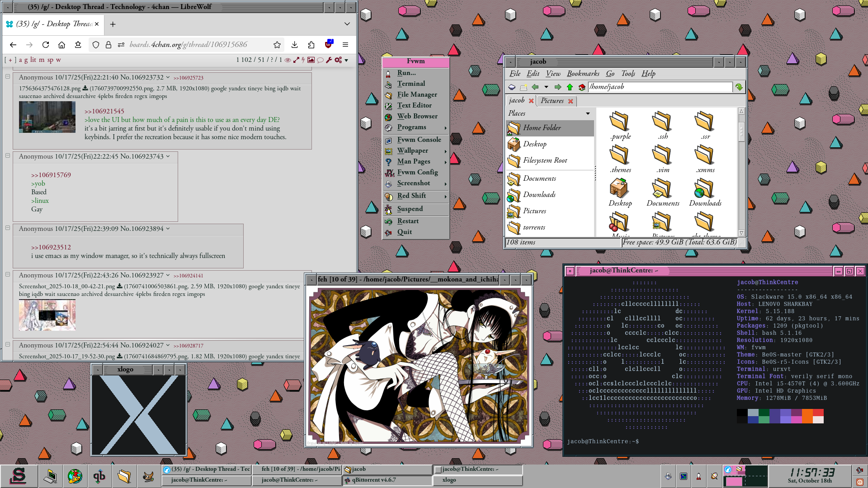Open 4chan X settings wrench icon
Viewport: 868px width, 488px height.
click(x=329, y=60)
